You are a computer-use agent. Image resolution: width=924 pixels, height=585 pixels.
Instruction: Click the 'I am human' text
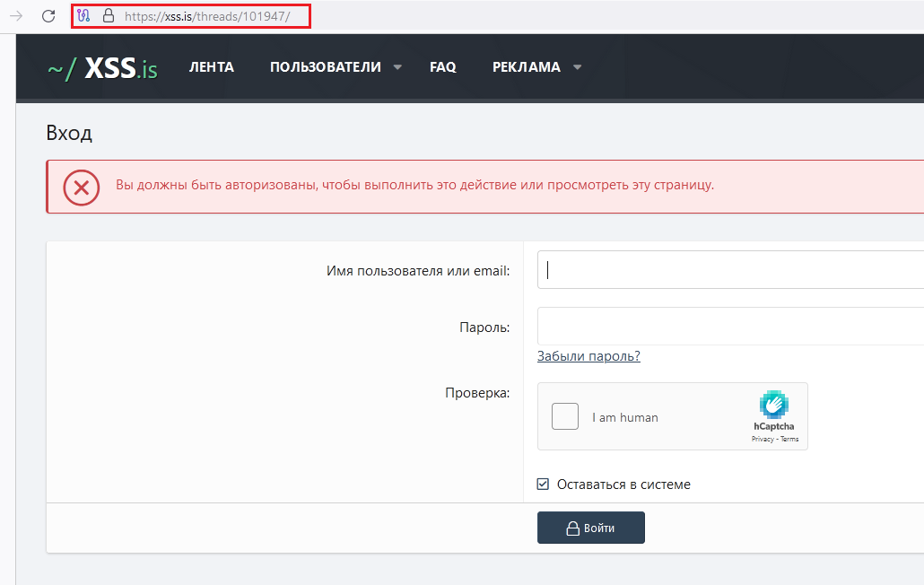pyautogui.click(x=625, y=417)
